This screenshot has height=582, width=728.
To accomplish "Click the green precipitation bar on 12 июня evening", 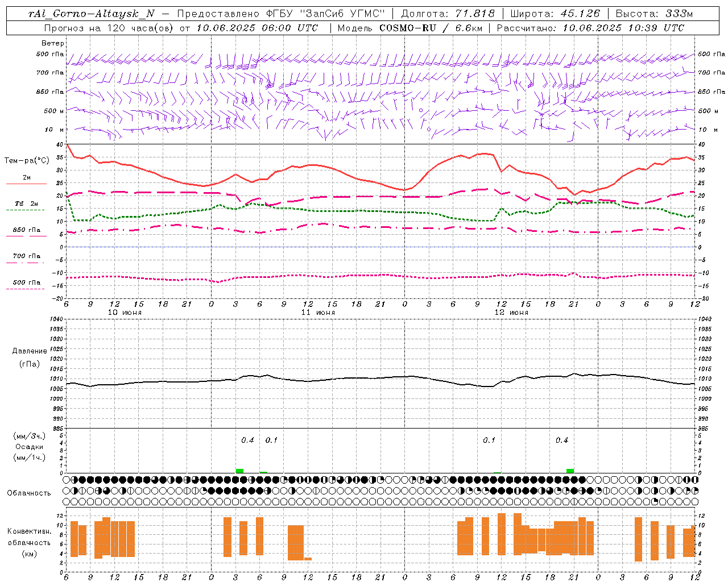I will [x=570, y=471].
